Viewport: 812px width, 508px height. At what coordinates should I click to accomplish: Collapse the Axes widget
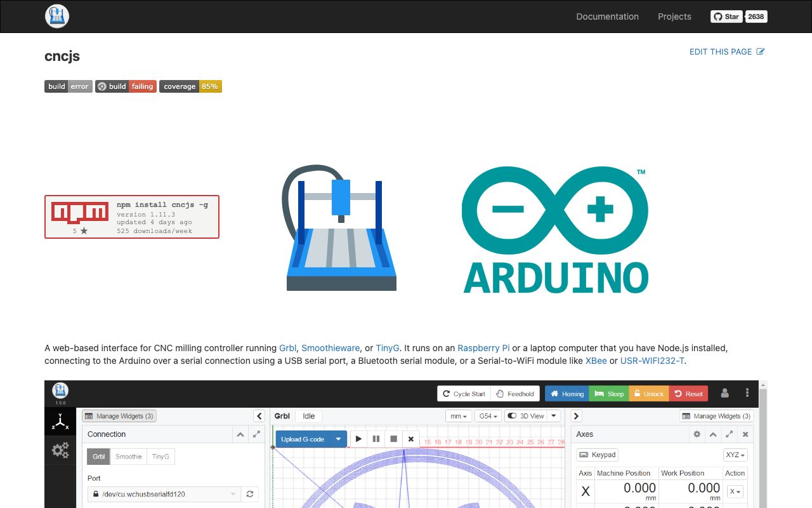[713, 434]
